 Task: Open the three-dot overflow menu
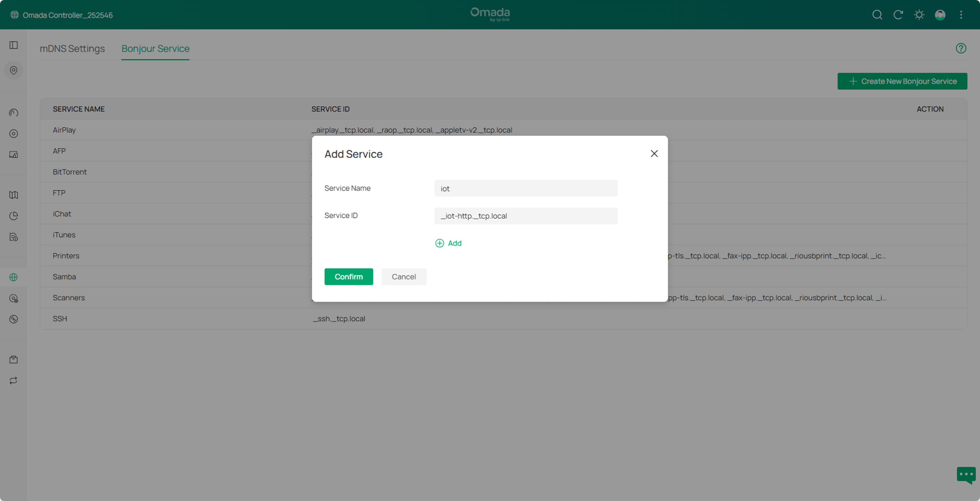(x=961, y=15)
